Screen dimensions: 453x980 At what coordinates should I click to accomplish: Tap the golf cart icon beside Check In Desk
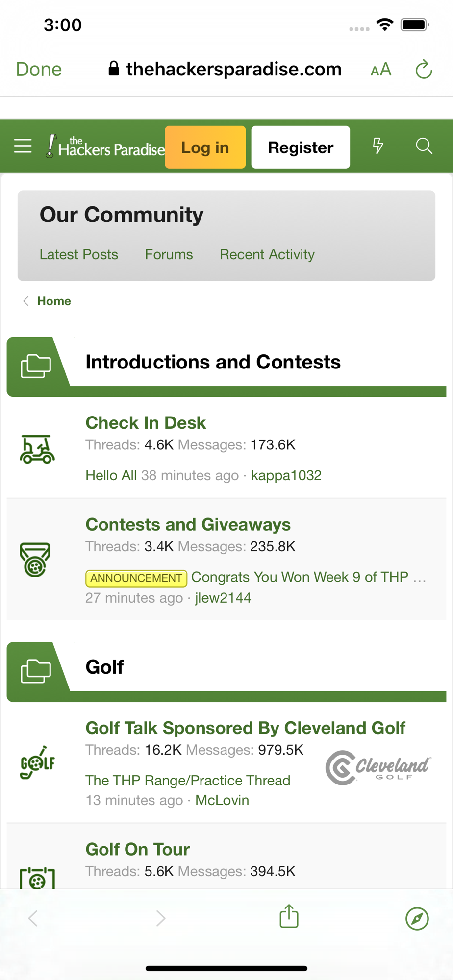coord(37,449)
